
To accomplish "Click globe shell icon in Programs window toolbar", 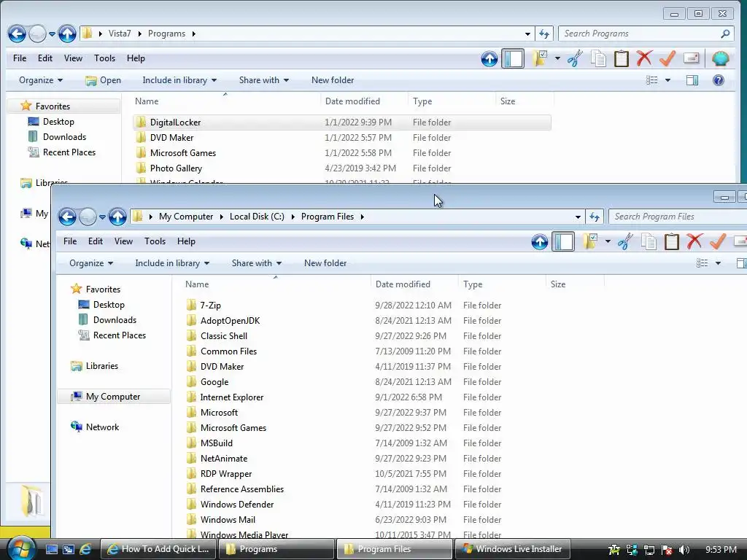I will 720,58.
